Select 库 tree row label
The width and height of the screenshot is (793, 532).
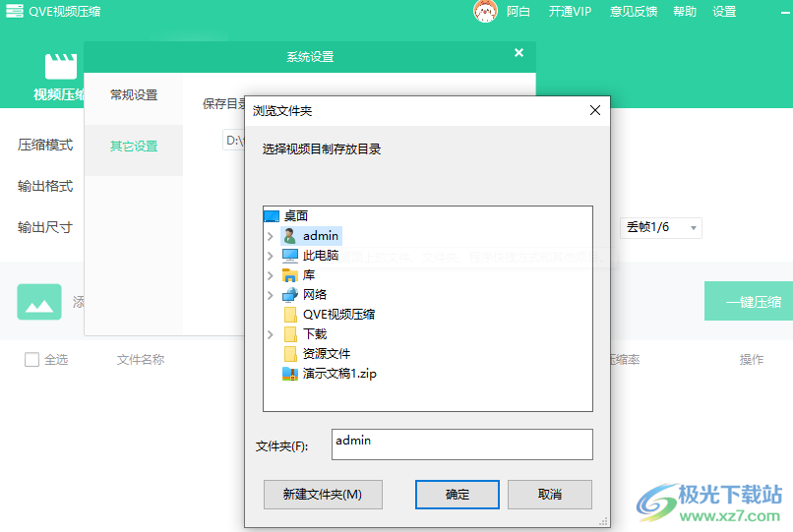[309, 275]
